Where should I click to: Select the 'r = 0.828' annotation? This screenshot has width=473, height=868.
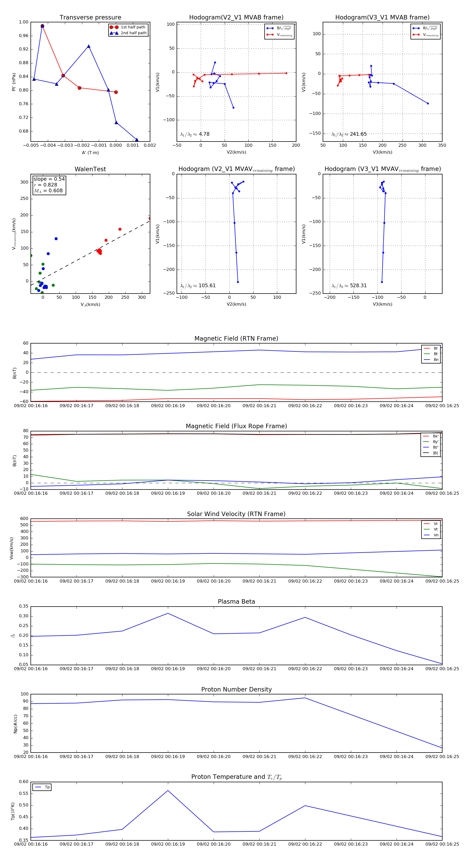click(x=45, y=185)
